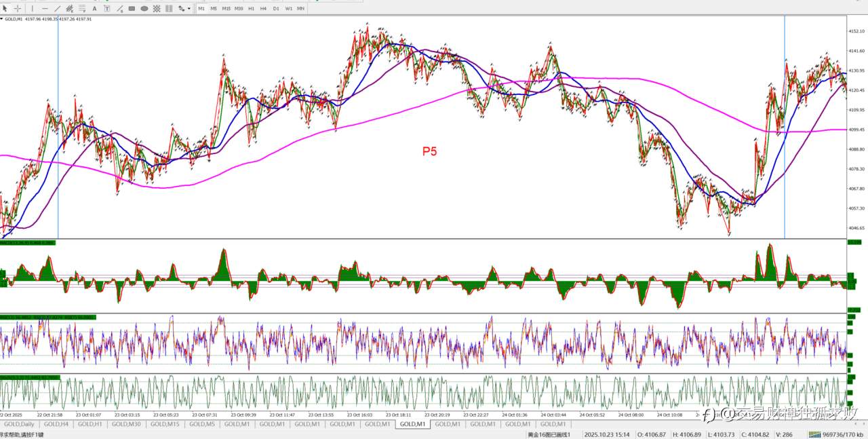
Task: Switch chart to H1 timeframe
Action: (251, 9)
